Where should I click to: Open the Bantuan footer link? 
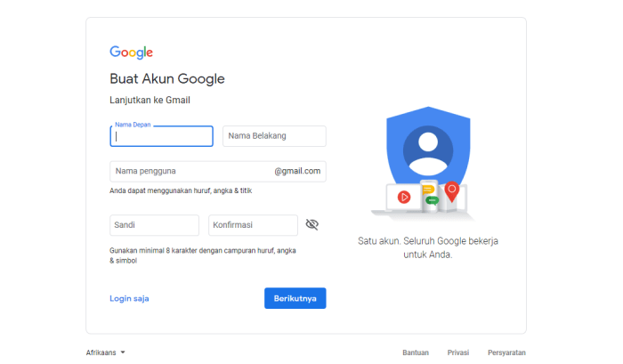(x=416, y=352)
